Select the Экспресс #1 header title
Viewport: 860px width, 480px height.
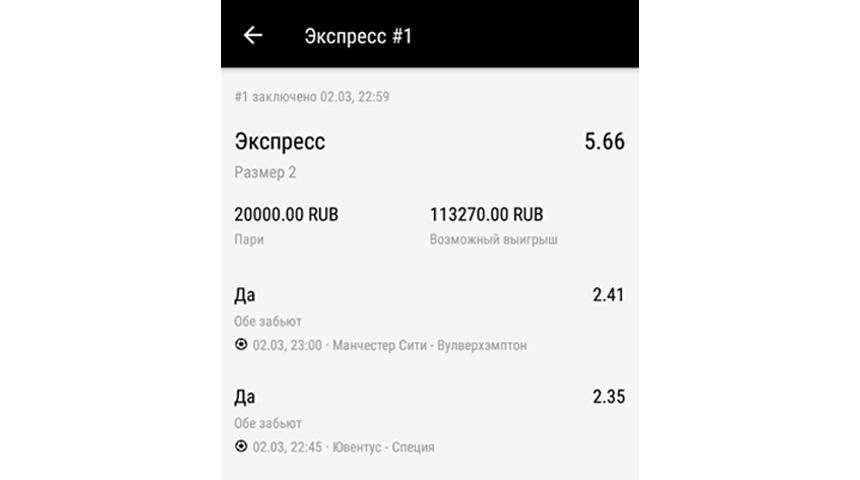[358, 36]
